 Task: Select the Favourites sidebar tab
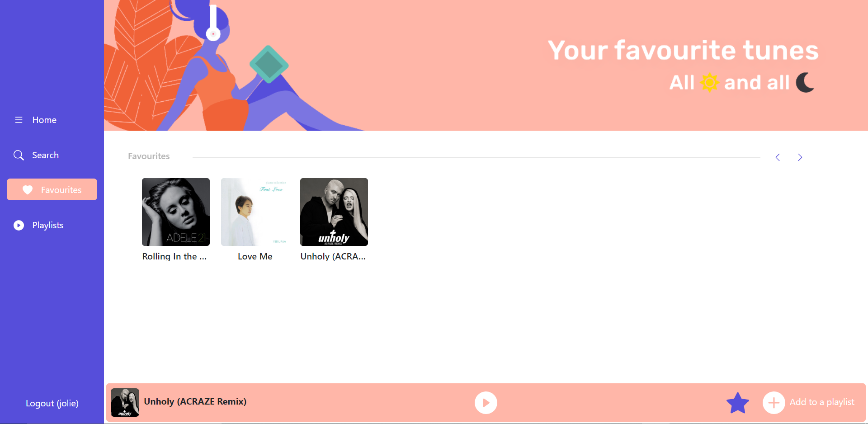[x=52, y=189]
